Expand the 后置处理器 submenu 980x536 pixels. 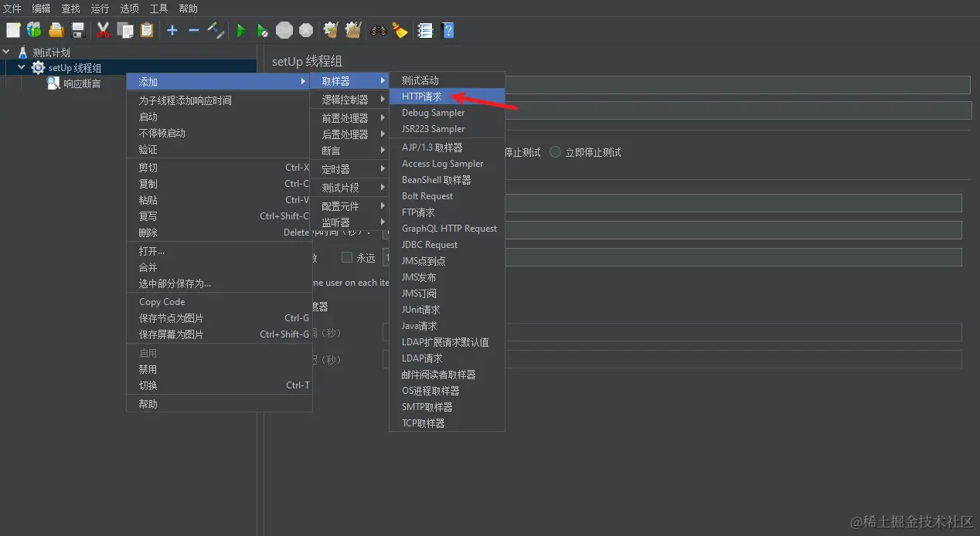pos(349,134)
